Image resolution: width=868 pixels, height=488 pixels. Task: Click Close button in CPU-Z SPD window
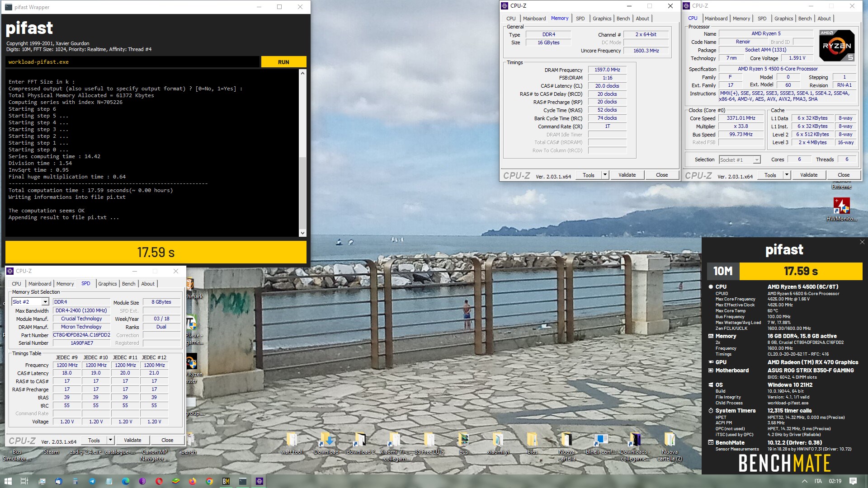[167, 440]
